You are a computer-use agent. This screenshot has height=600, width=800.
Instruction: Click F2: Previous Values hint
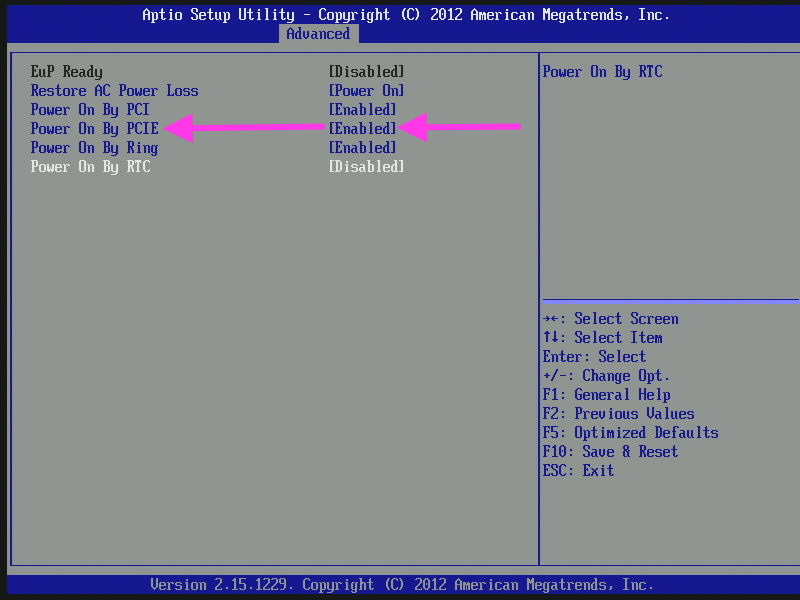click(x=618, y=414)
